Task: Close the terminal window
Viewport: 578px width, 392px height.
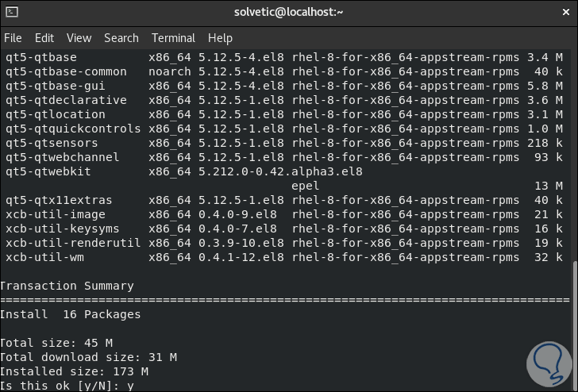Action: [563, 13]
